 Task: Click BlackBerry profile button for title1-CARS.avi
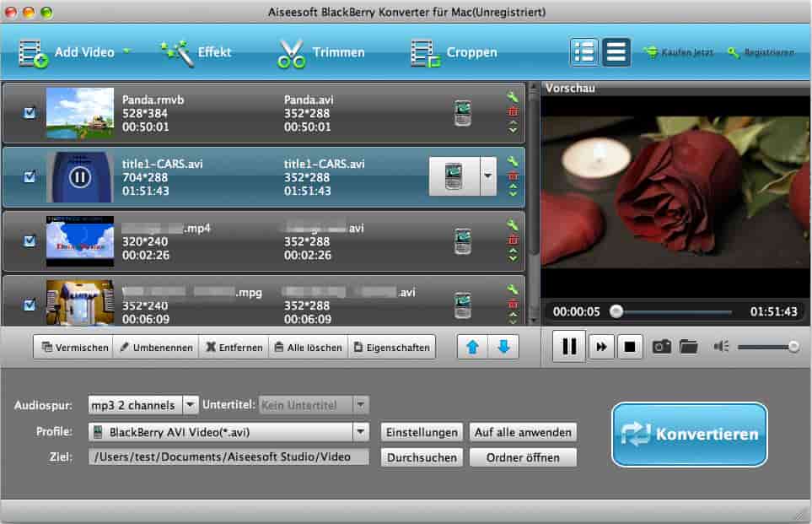point(454,176)
